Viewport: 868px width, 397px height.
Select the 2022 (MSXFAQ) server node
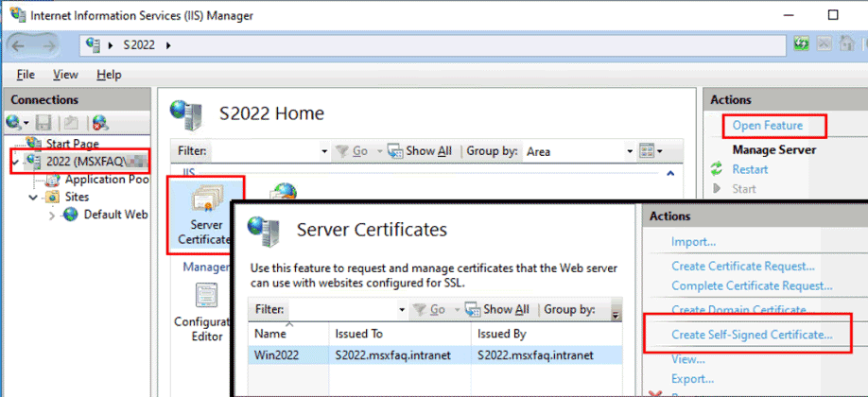(x=88, y=161)
